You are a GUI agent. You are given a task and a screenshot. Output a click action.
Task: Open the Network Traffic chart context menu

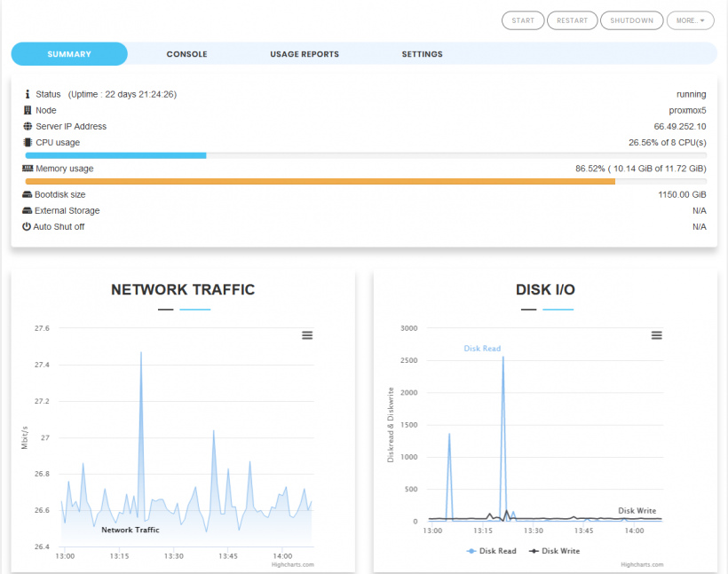coord(307,335)
